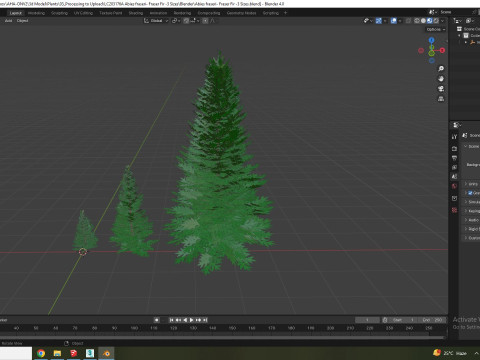Expand the Rigid Body World panel

point(466,229)
